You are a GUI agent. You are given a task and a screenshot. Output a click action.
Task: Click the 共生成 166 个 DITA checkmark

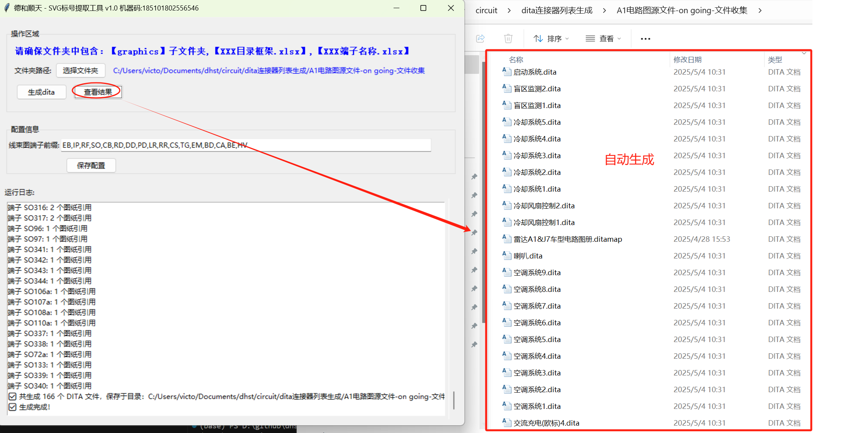click(x=12, y=396)
